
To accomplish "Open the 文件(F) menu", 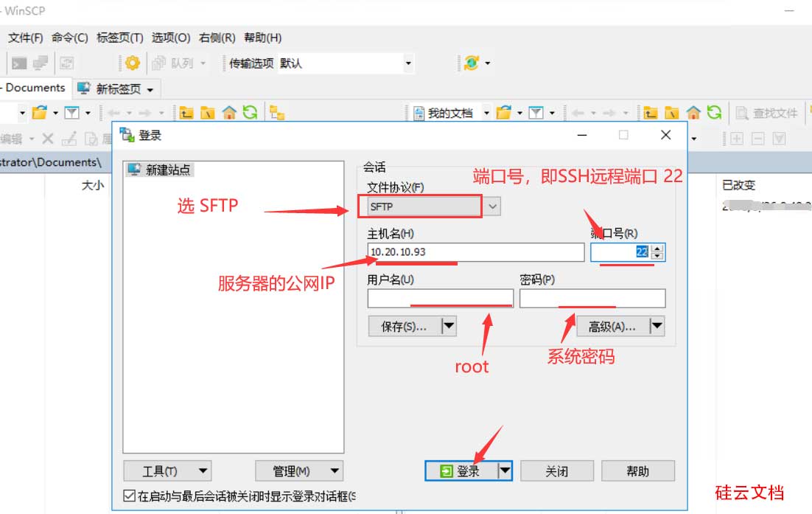I will pos(26,38).
